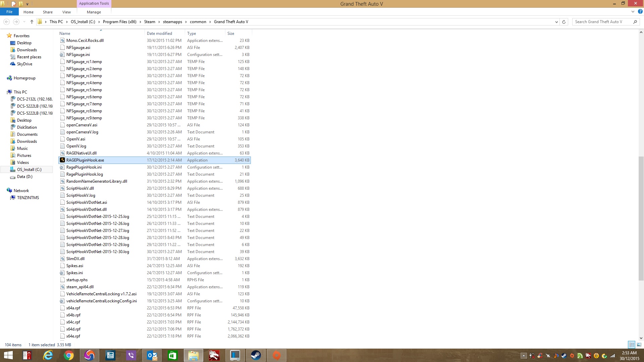Viewport: 644px width, 362px height.
Task: Open recent locations dropdown arrow
Action: click(24, 22)
